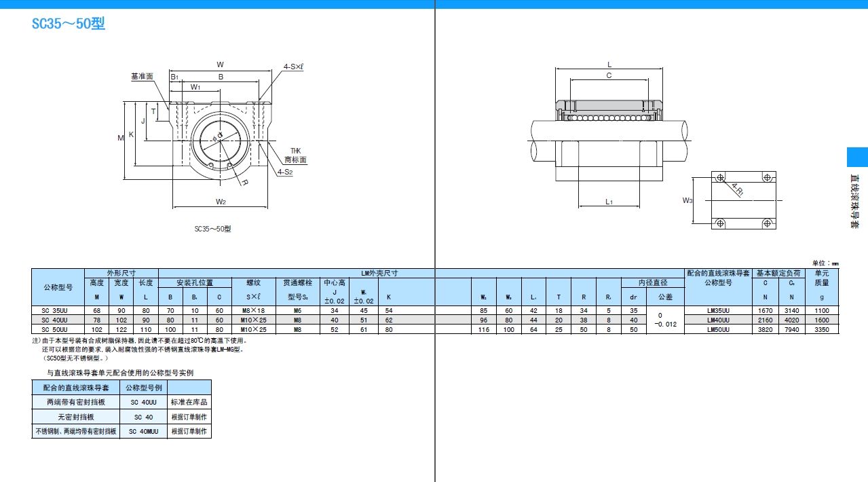Click the 7940 load rating value
Image resolution: width=868 pixels, height=482 pixels.
[791, 329]
